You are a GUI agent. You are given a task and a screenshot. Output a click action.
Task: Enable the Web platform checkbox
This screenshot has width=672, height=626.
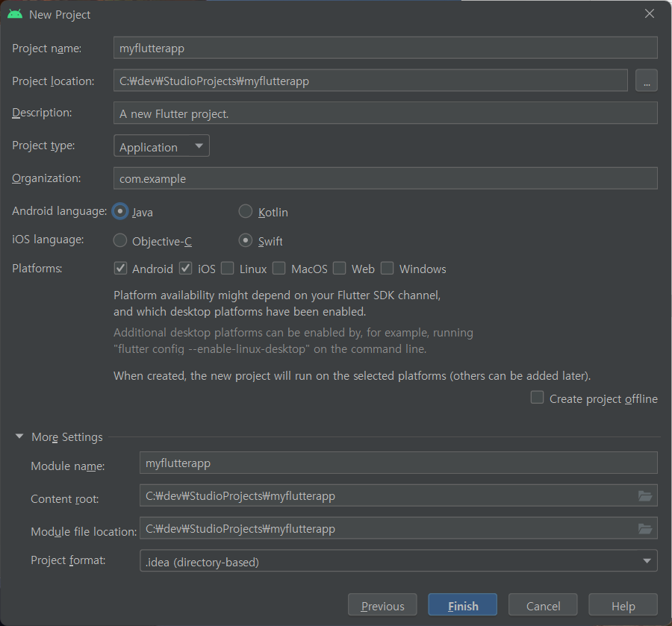point(340,269)
